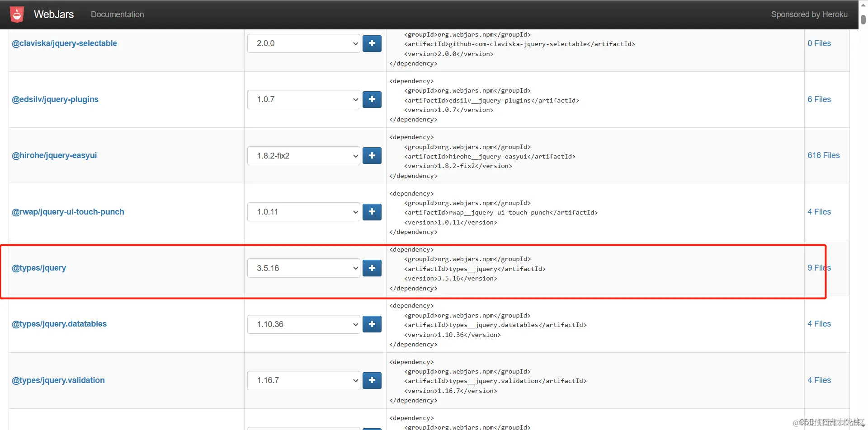This screenshot has width=868, height=430.
Task: Expand the 3.5.16 version dropdown
Action: pyautogui.click(x=304, y=268)
